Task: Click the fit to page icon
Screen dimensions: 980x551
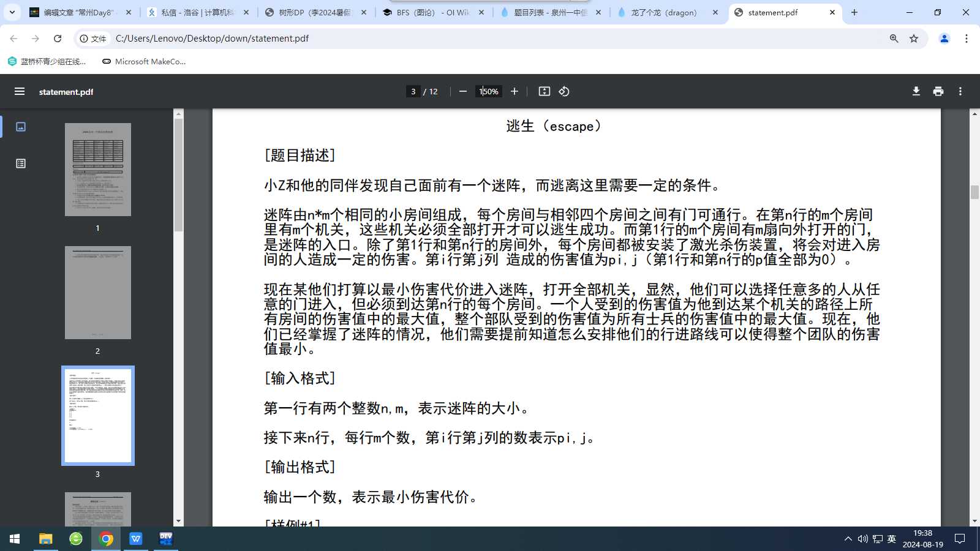Action: tap(544, 91)
